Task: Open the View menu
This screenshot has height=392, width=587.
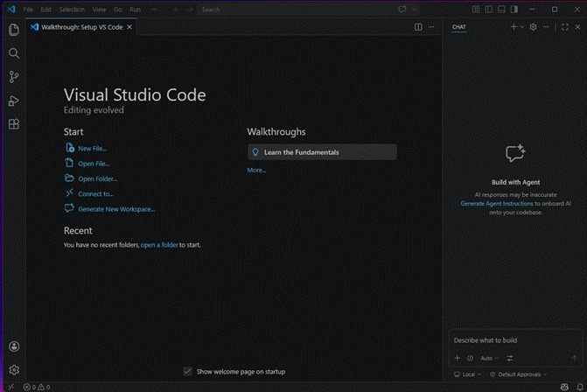Action: point(99,10)
